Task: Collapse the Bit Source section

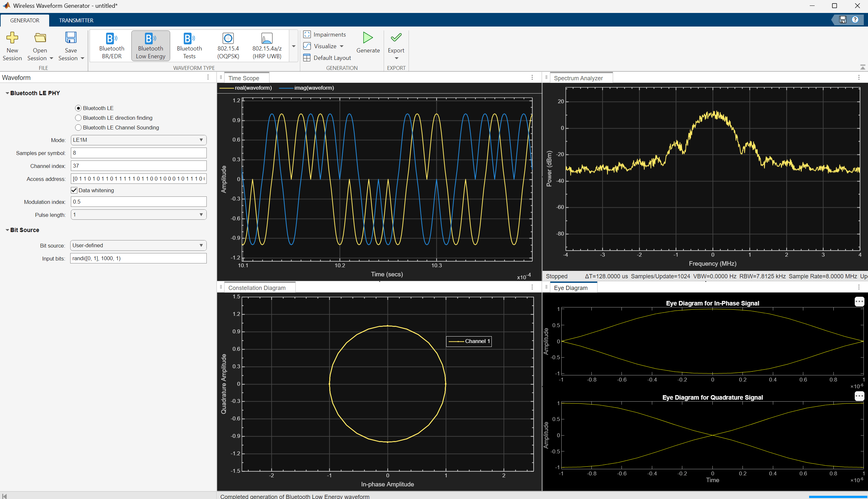Action: (7, 230)
